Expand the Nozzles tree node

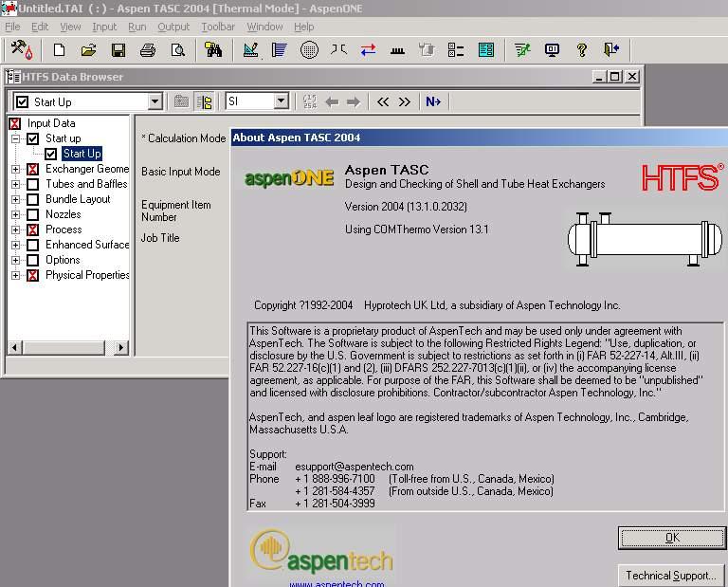pos(16,214)
